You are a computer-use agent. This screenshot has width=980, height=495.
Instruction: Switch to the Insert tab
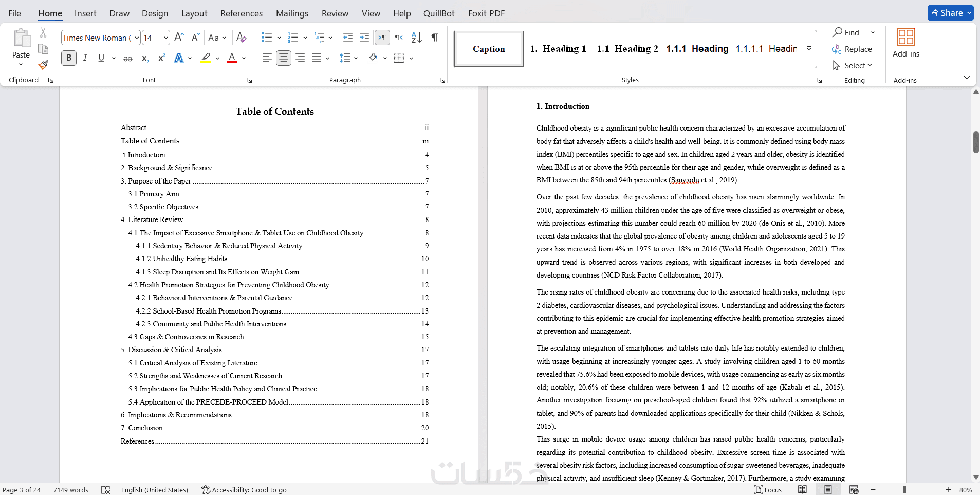(85, 13)
